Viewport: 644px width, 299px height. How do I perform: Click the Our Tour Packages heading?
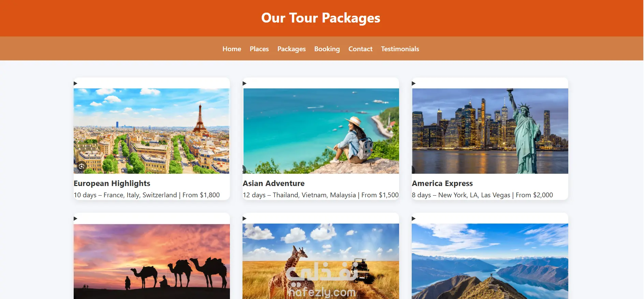coord(321,18)
